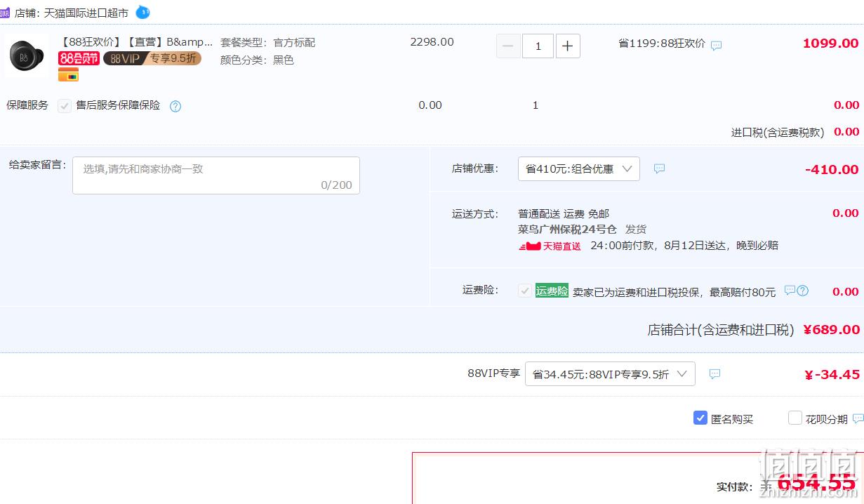
Task: Open the 【88狂欢价】【直营】B&amp product title link
Action: point(137,42)
